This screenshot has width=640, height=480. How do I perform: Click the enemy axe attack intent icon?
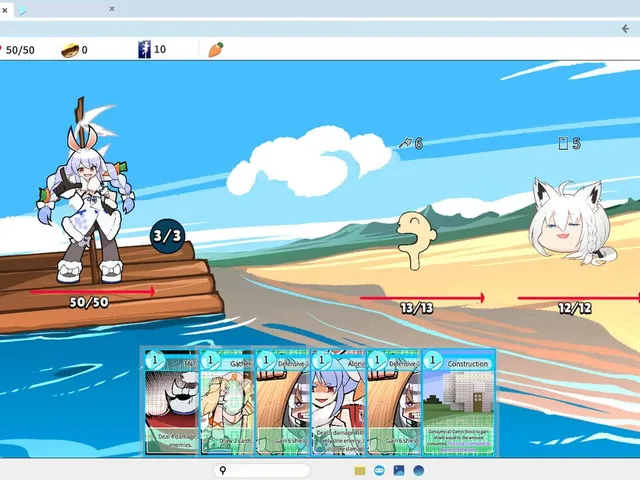pos(405,143)
